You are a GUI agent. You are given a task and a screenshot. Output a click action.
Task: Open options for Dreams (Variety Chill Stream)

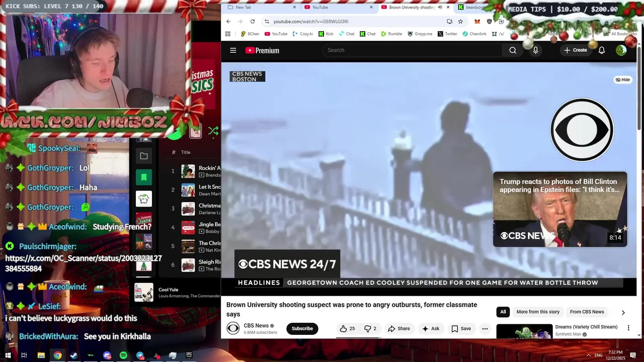[628, 328]
